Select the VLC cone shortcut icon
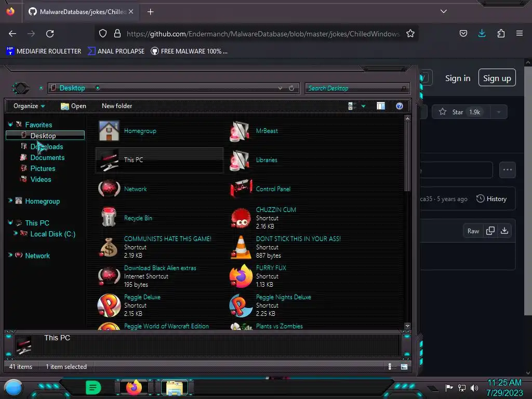Screen dimensions: 532x399 point(241,247)
